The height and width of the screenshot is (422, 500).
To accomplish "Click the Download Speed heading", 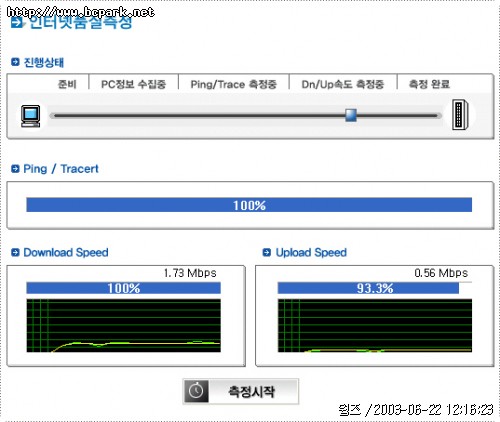I will tap(66, 252).
